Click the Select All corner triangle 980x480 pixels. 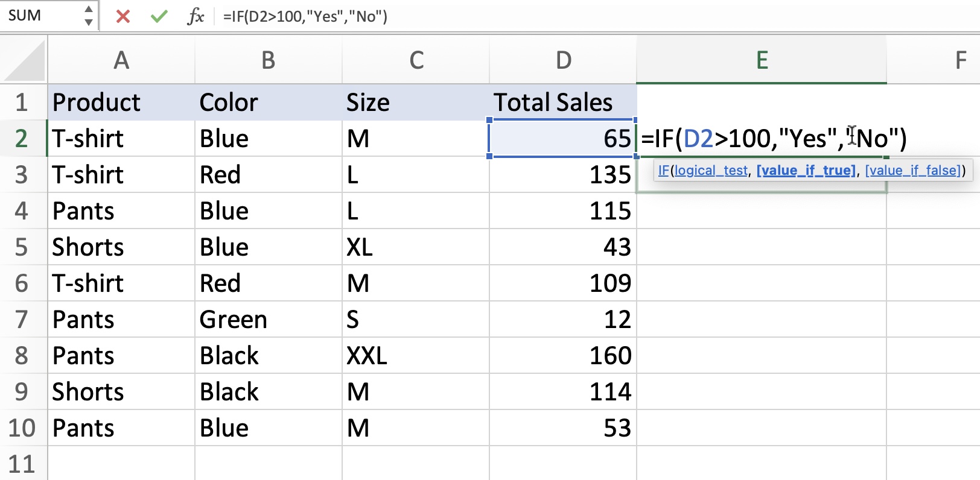pyautogui.click(x=24, y=60)
